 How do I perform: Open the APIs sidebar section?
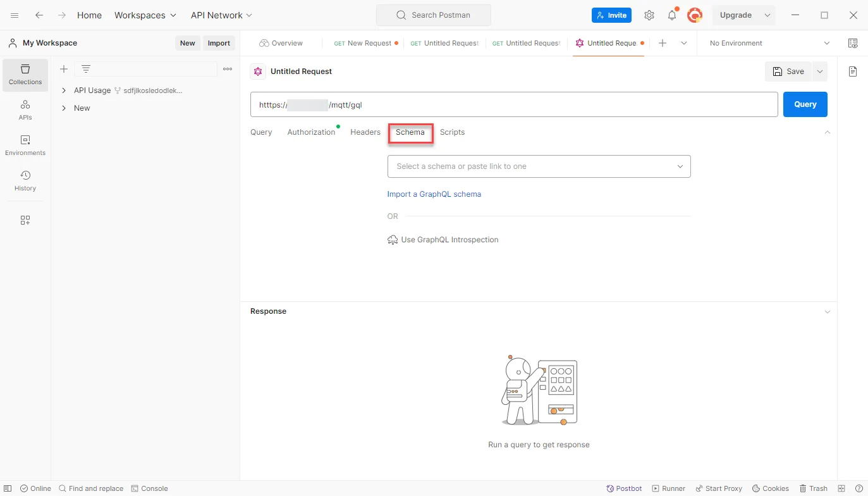click(25, 110)
